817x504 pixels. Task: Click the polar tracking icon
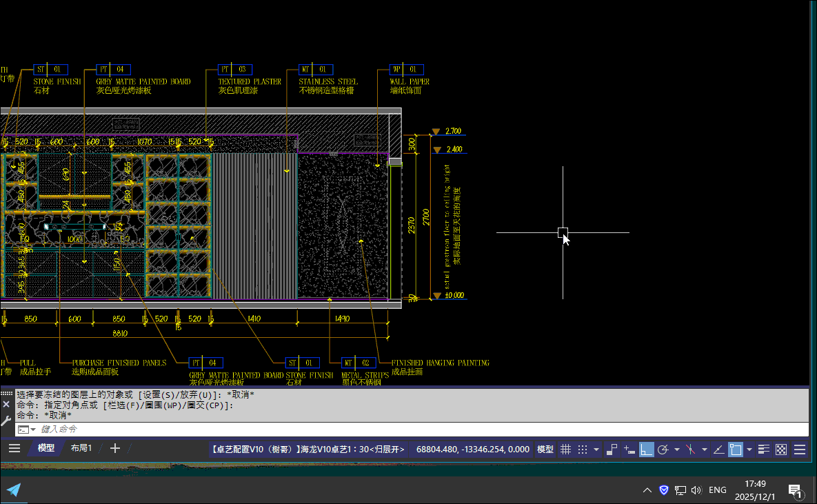pyautogui.click(x=663, y=450)
